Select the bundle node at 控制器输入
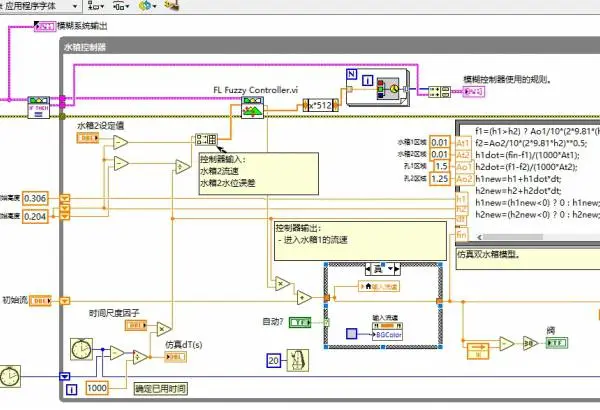The image size is (600, 410). pos(207,139)
